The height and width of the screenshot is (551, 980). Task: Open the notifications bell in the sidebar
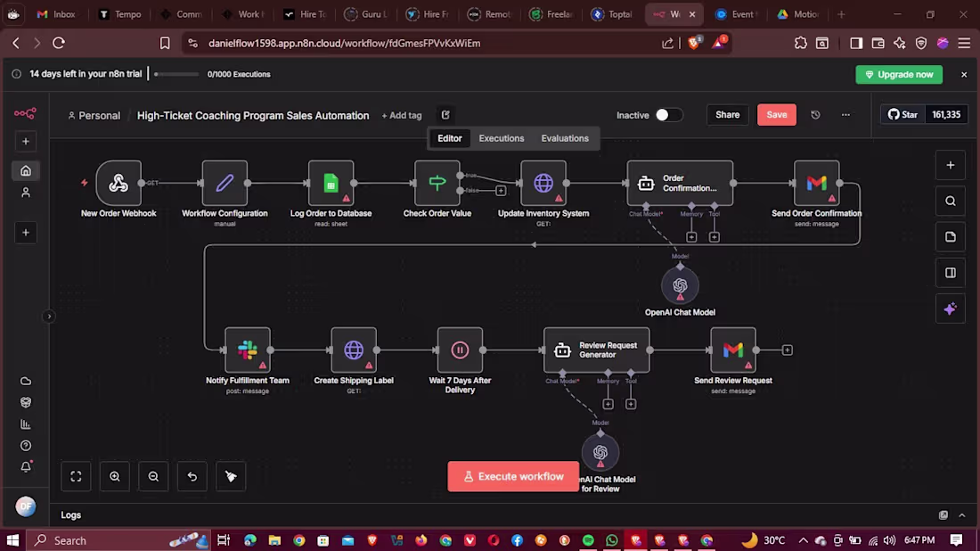click(x=26, y=467)
